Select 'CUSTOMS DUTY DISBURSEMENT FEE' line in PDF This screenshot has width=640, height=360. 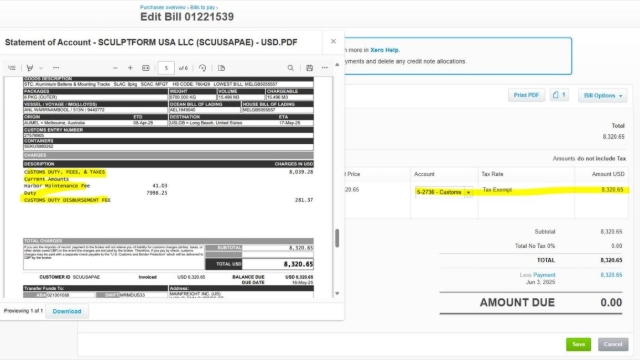coord(67,200)
